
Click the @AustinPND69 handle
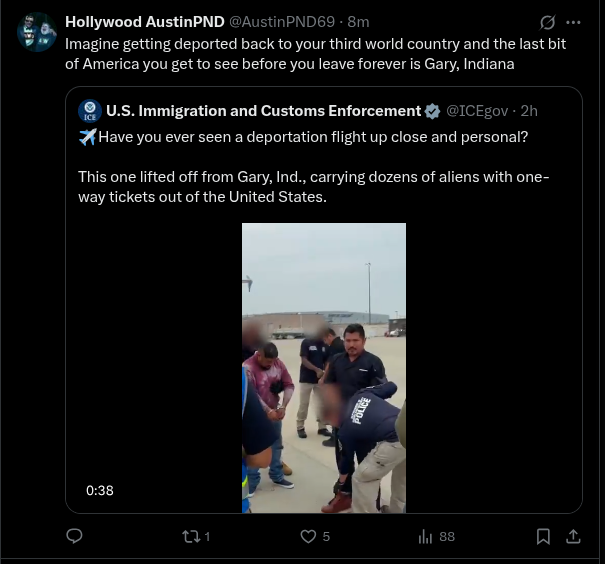(282, 22)
